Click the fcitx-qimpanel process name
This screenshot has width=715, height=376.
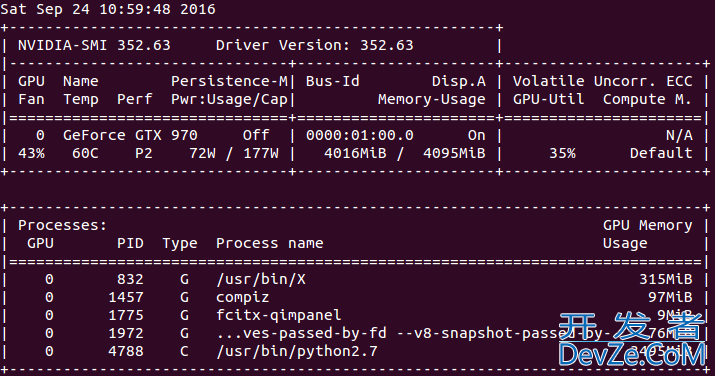pyautogui.click(x=279, y=315)
